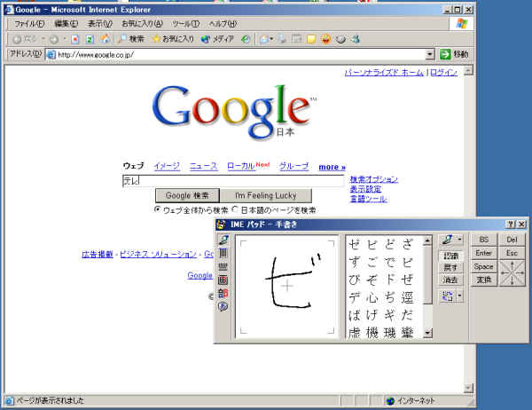Click the ログイン link

coord(444,73)
